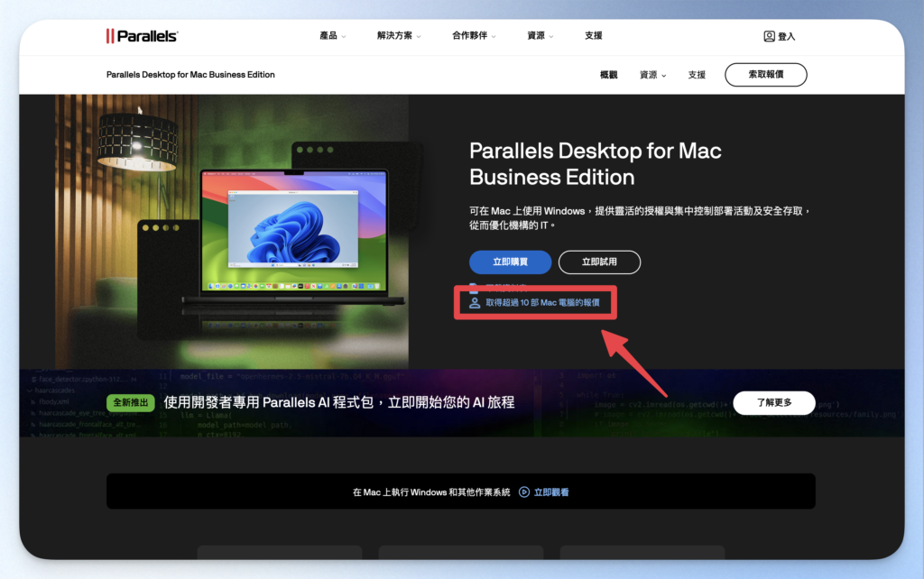The width and height of the screenshot is (924, 579).
Task: Click the 了解更多 button
Action: pos(773,403)
